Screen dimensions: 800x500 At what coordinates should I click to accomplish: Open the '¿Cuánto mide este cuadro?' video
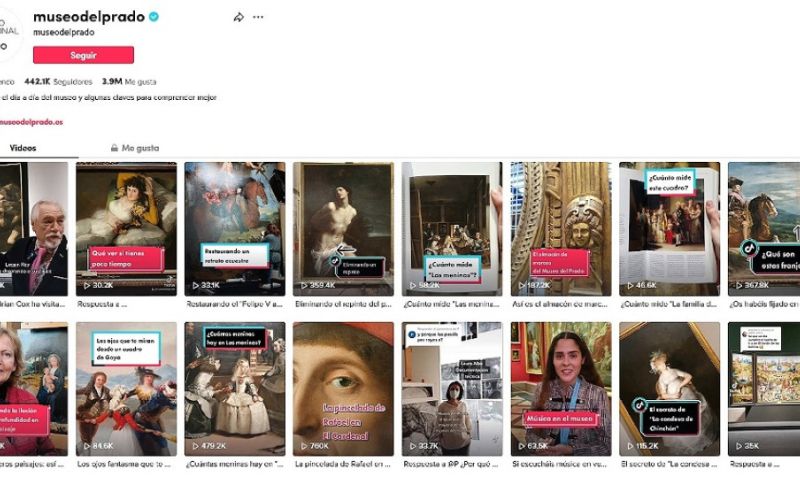(669, 229)
